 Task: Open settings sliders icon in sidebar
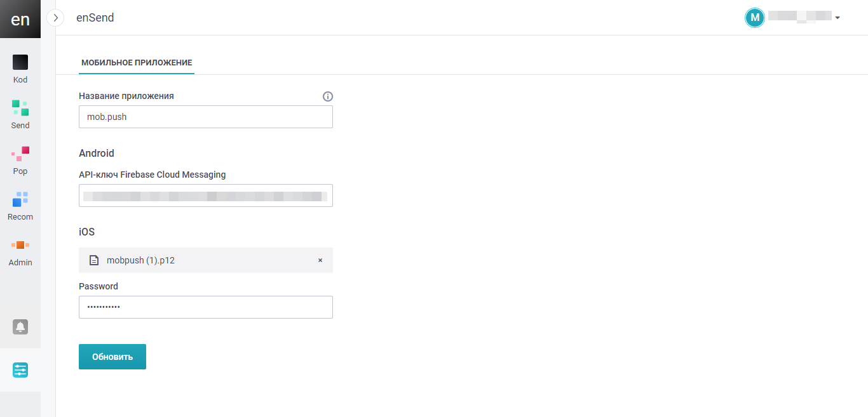(x=20, y=370)
